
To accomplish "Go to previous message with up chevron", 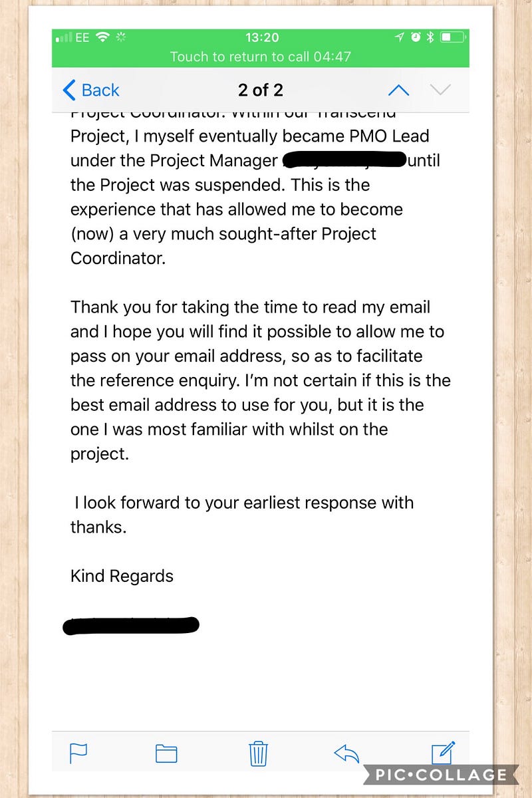I will click(x=398, y=90).
